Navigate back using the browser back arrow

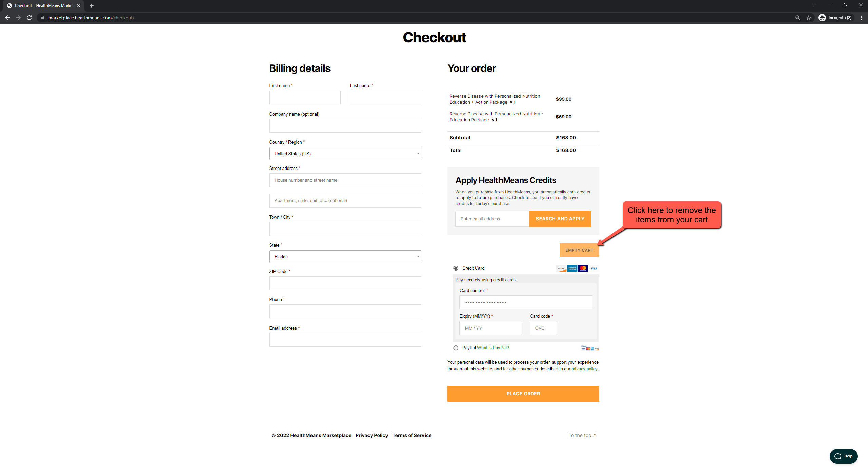pos(7,18)
